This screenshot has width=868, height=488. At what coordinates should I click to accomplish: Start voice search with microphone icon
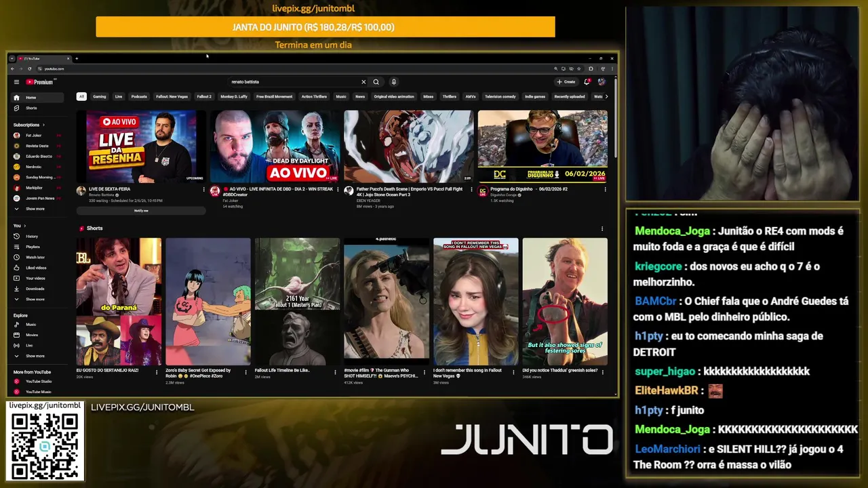click(x=393, y=82)
